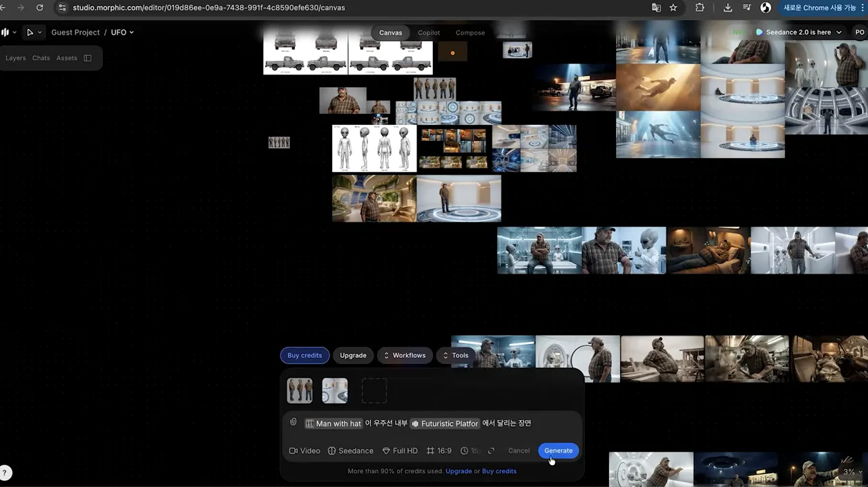Open the PO user avatar menu
868x487 pixels.
[x=859, y=32]
